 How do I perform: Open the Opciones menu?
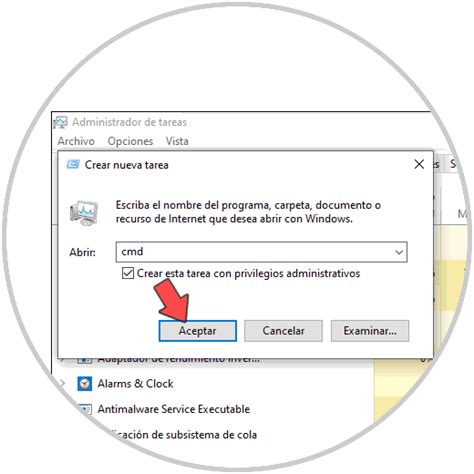[130, 141]
